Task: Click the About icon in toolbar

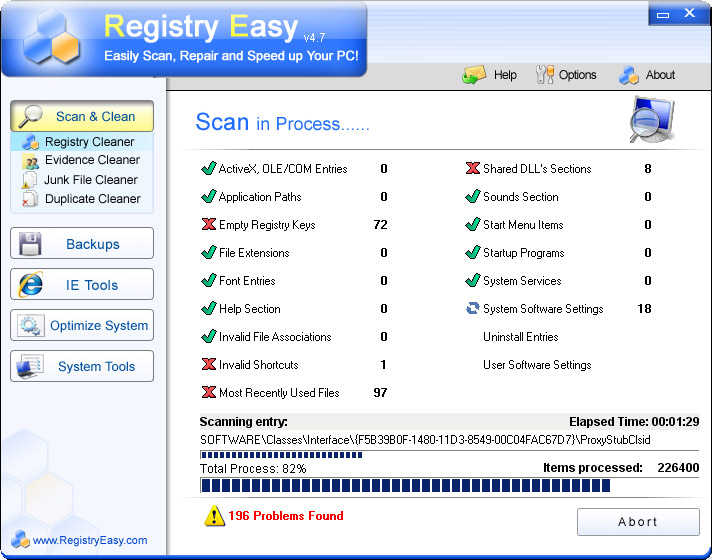Action: 629,75
